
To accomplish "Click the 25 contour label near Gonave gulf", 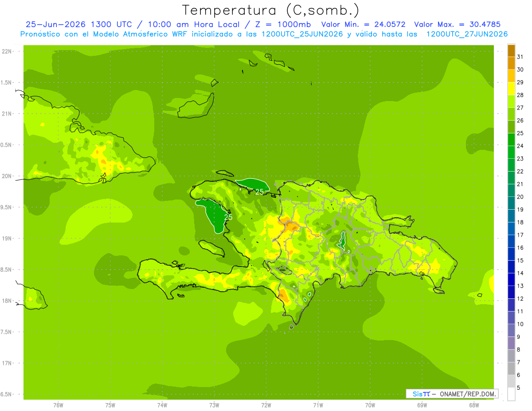I will pyautogui.click(x=228, y=217).
